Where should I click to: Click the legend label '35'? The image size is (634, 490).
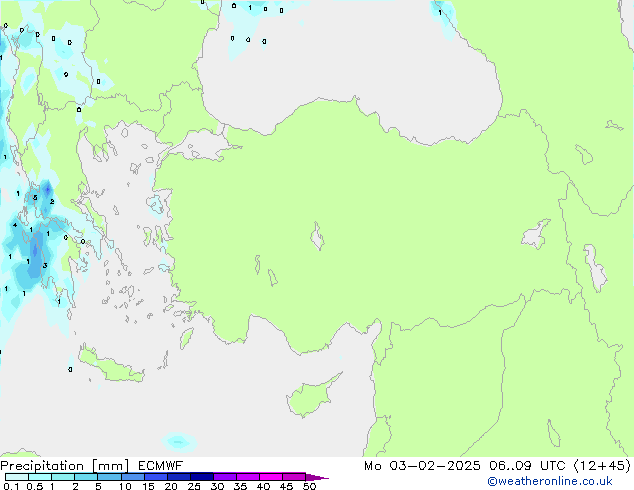[240, 486]
